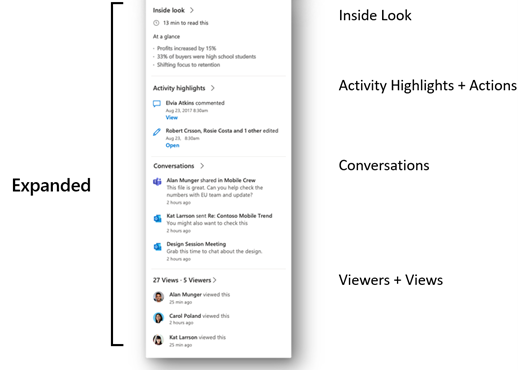Open the Inside look section heading
Screen dimensions: 520x370
point(169,10)
